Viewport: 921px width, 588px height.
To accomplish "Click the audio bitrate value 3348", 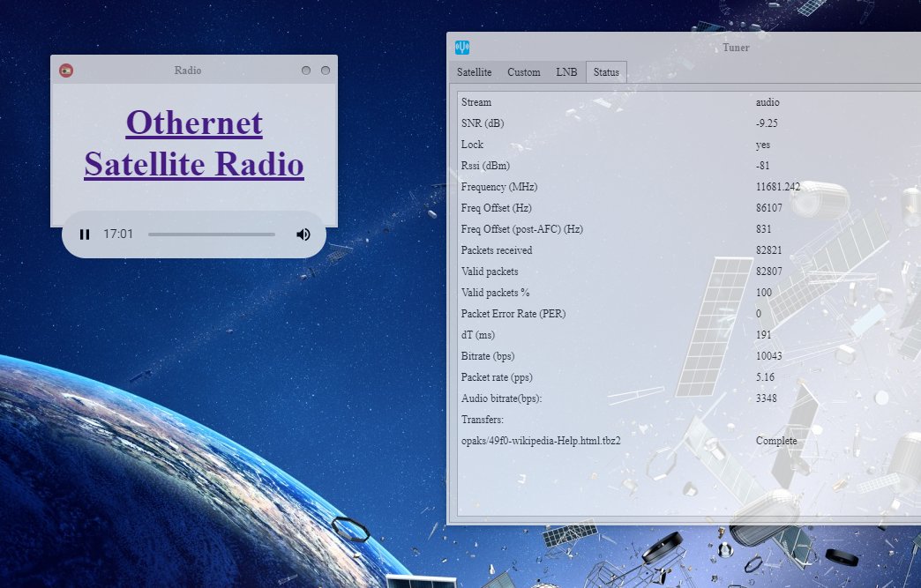I will pos(767,398).
